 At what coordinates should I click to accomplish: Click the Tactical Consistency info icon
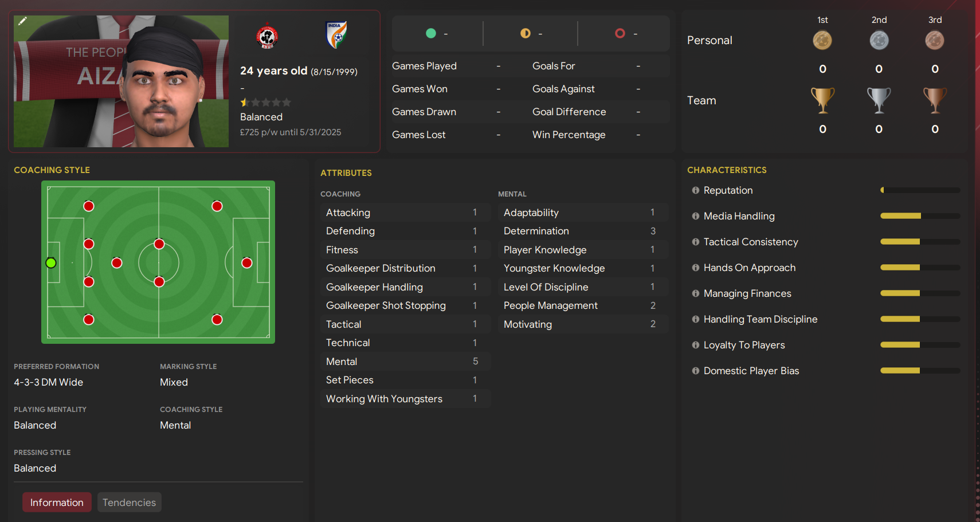[x=695, y=242]
